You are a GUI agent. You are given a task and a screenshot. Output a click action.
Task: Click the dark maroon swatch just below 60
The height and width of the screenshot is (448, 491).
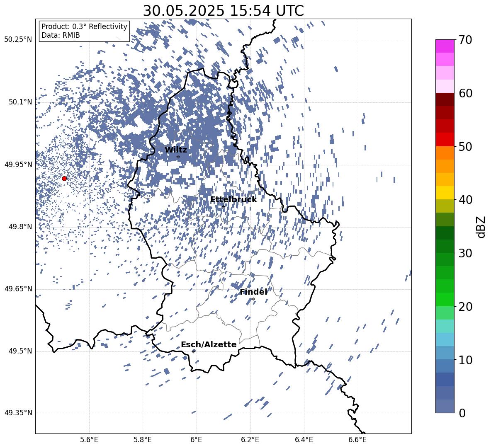(x=445, y=100)
